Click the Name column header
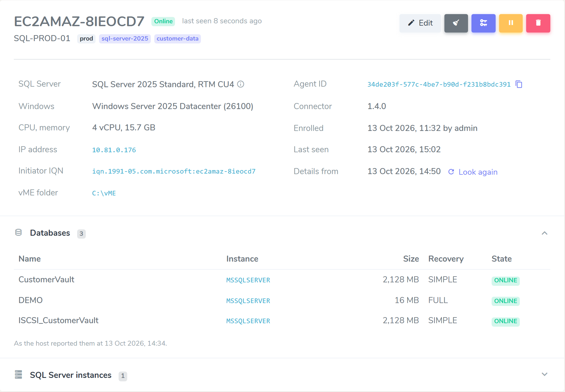Viewport: 565px width, 392px height. point(30,259)
